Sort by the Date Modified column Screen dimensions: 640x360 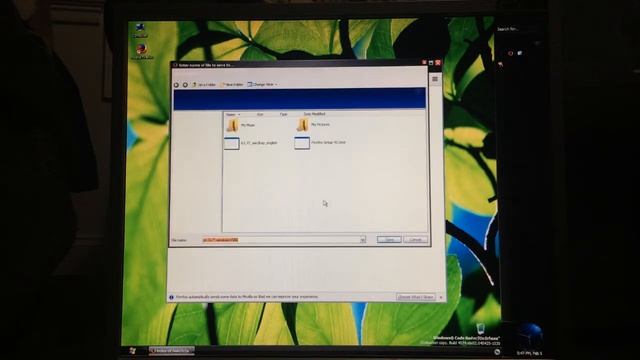tap(314, 114)
